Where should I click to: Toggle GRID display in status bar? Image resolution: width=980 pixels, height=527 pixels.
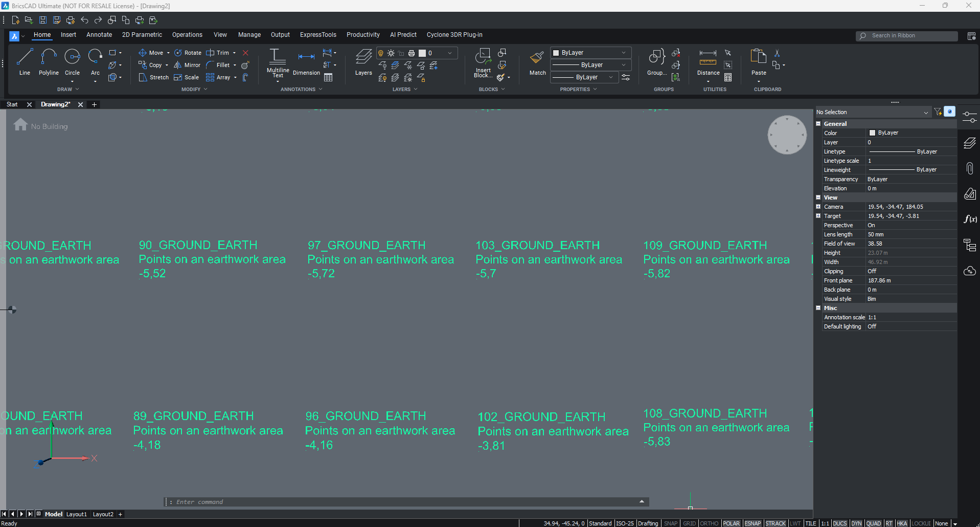[690, 523]
